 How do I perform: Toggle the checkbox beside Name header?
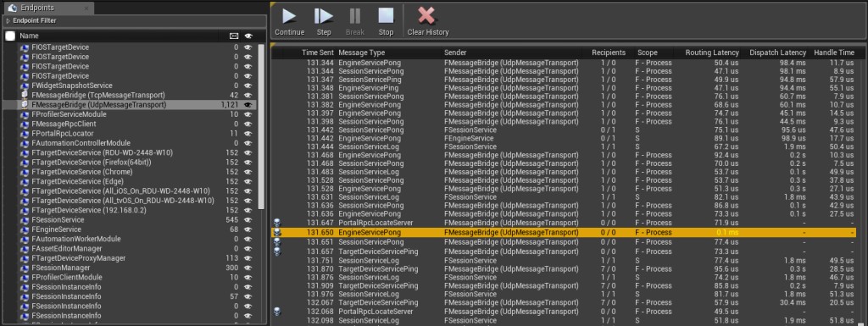coord(10,36)
